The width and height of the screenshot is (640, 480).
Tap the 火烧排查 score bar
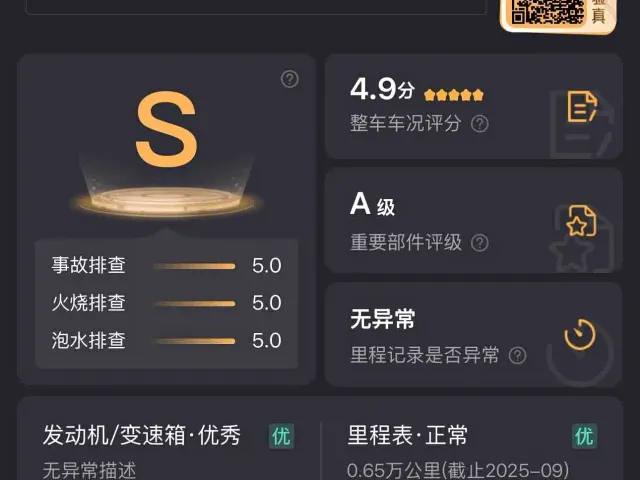point(194,303)
